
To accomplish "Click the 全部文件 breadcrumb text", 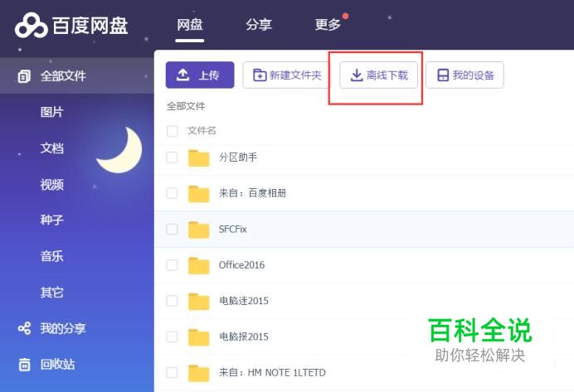I will point(186,106).
